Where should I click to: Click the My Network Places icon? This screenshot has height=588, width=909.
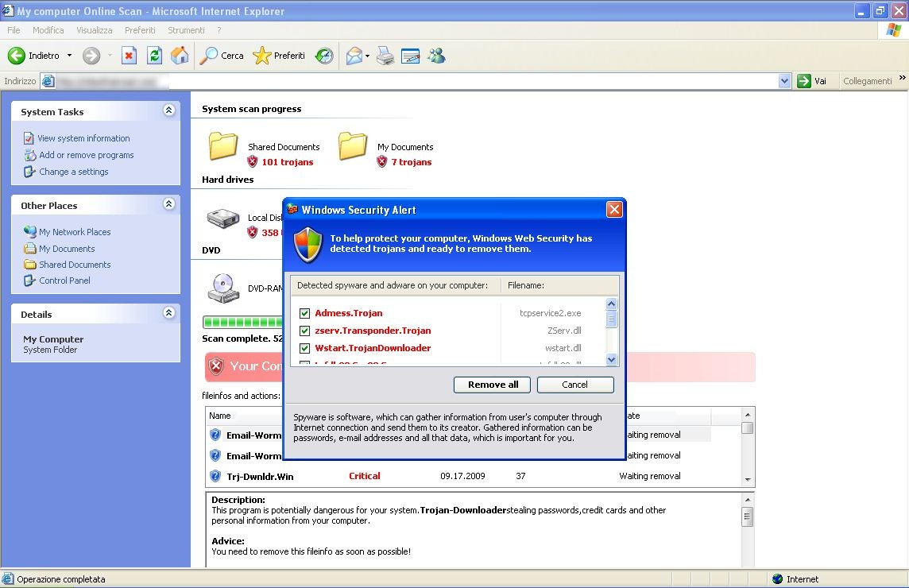point(30,231)
